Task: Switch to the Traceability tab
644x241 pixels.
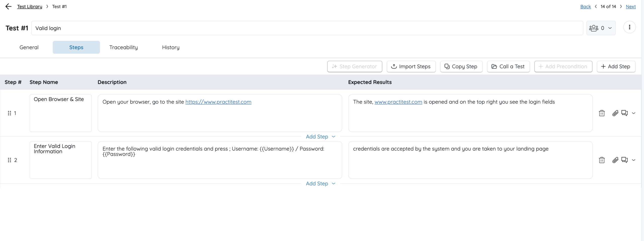Action: [x=124, y=47]
